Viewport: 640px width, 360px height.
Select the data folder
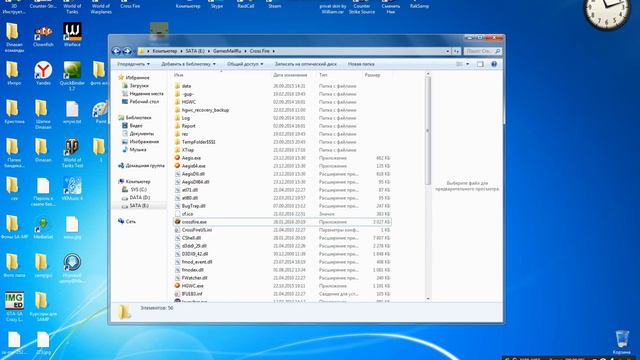click(186, 86)
